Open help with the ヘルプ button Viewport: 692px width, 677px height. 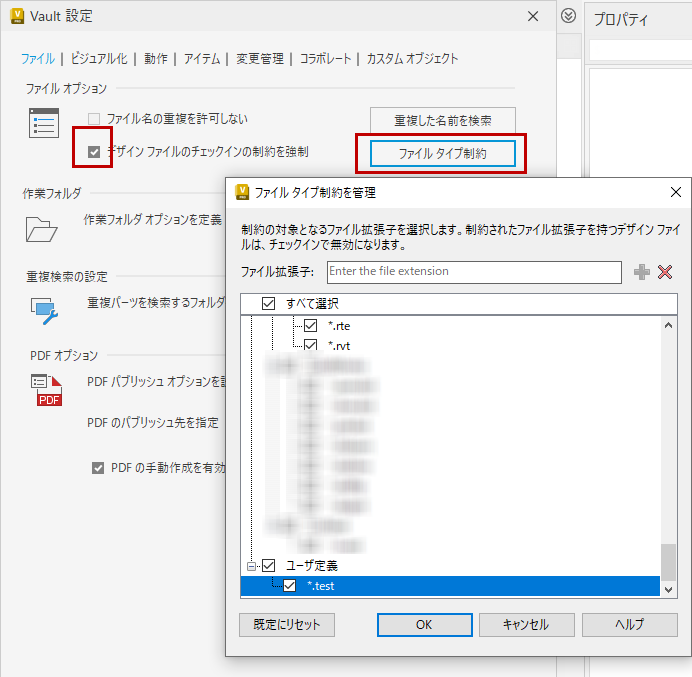[630, 624]
